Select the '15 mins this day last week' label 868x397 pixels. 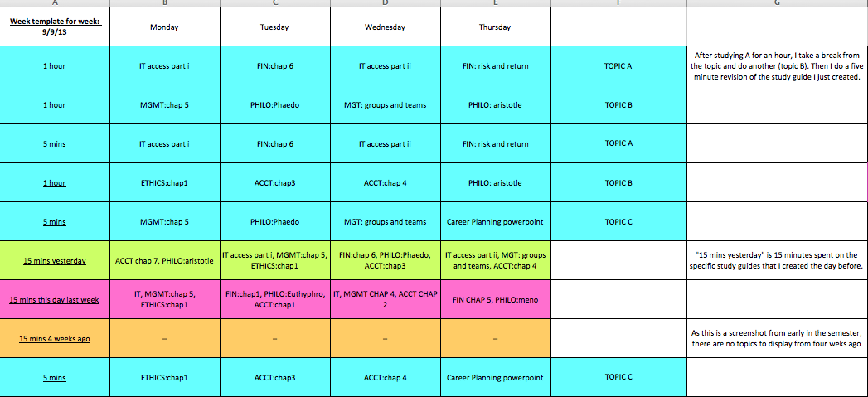pos(55,299)
